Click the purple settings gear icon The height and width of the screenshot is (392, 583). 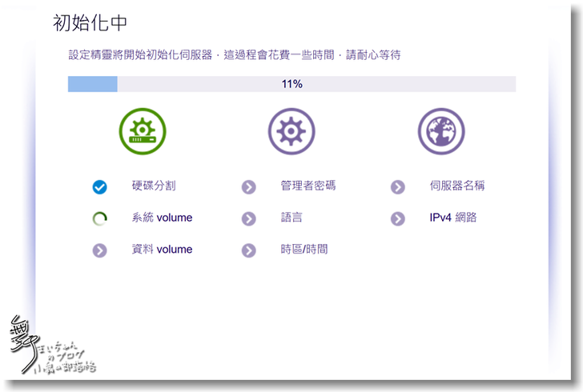point(291,131)
